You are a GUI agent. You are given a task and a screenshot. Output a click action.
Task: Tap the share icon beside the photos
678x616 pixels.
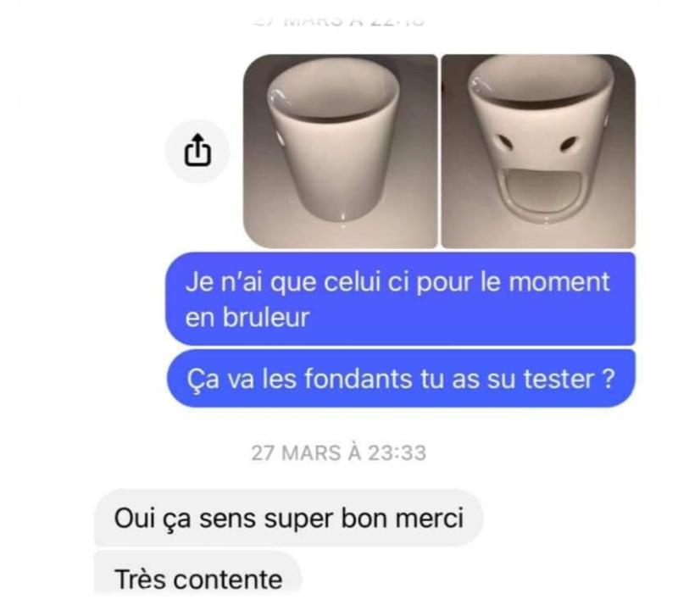(x=197, y=151)
